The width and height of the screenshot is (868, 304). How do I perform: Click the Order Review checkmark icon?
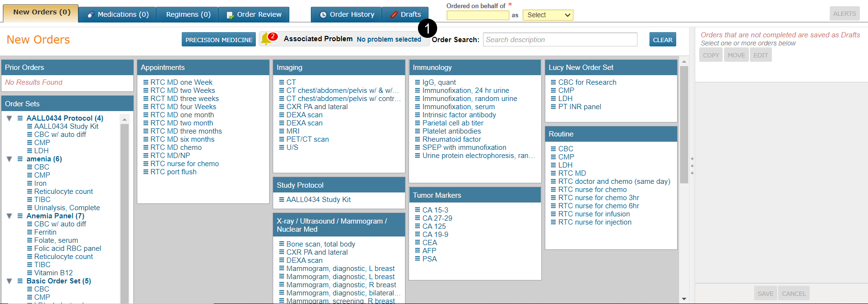coord(230,15)
